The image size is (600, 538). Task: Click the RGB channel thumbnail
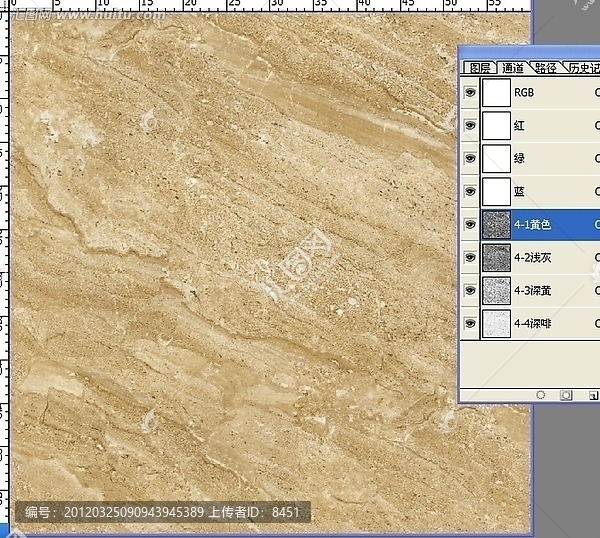click(x=496, y=93)
